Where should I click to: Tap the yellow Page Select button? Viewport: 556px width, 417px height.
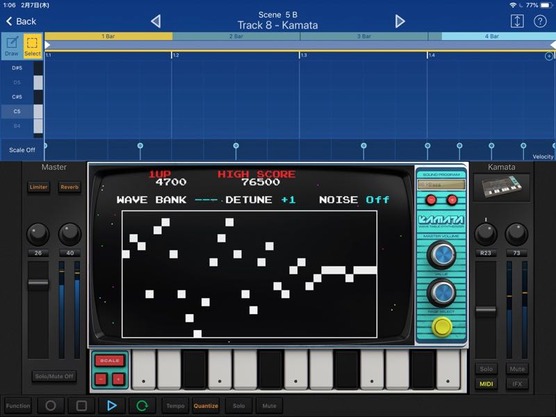point(442,327)
